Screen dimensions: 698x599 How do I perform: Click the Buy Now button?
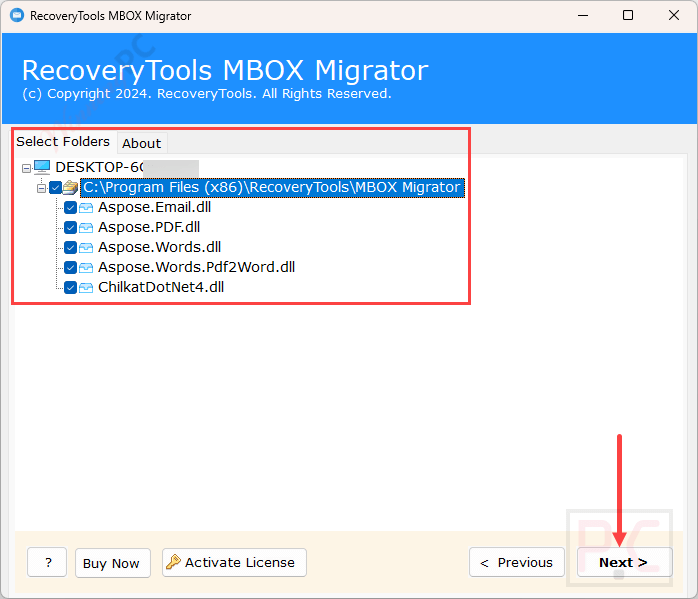tap(113, 563)
